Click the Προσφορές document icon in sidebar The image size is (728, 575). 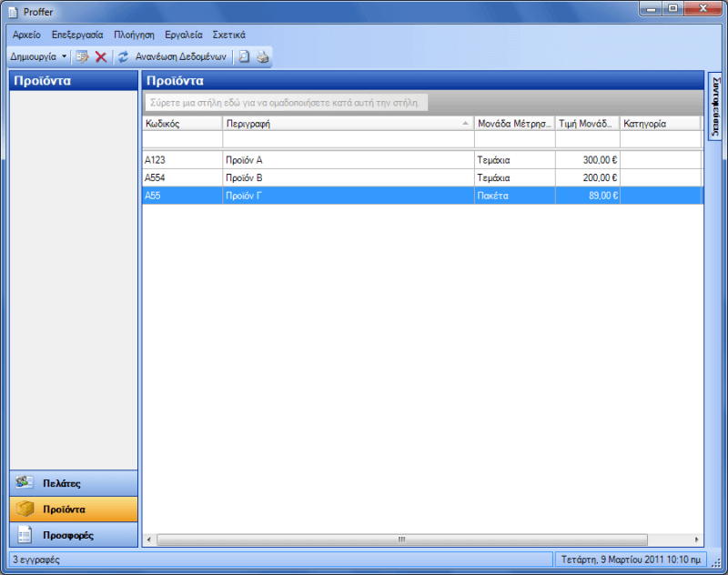25,534
